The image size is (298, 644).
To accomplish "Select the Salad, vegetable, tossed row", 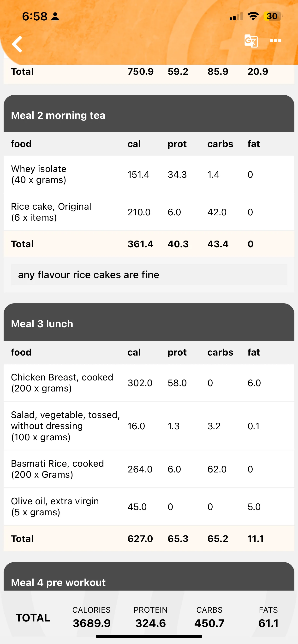I will (149, 426).
